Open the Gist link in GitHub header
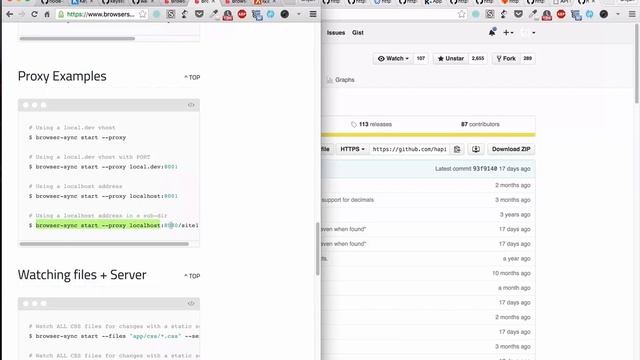 (x=358, y=33)
